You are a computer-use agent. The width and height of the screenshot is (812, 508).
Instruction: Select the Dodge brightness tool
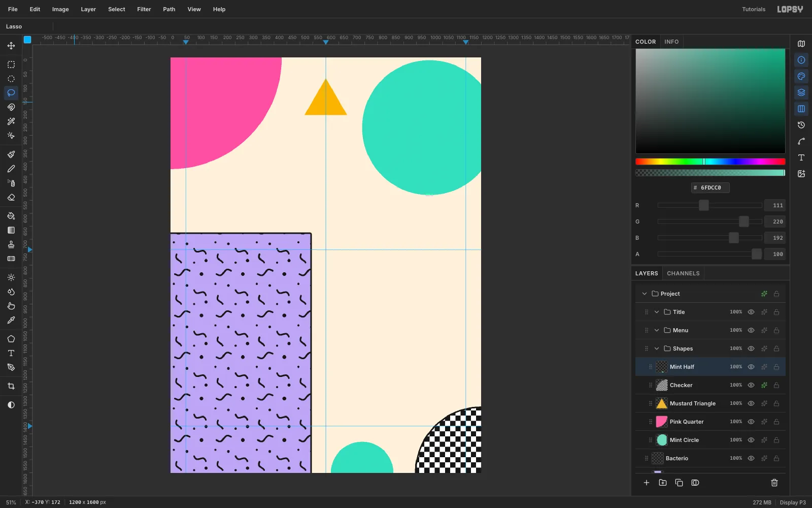click(11, 277)
